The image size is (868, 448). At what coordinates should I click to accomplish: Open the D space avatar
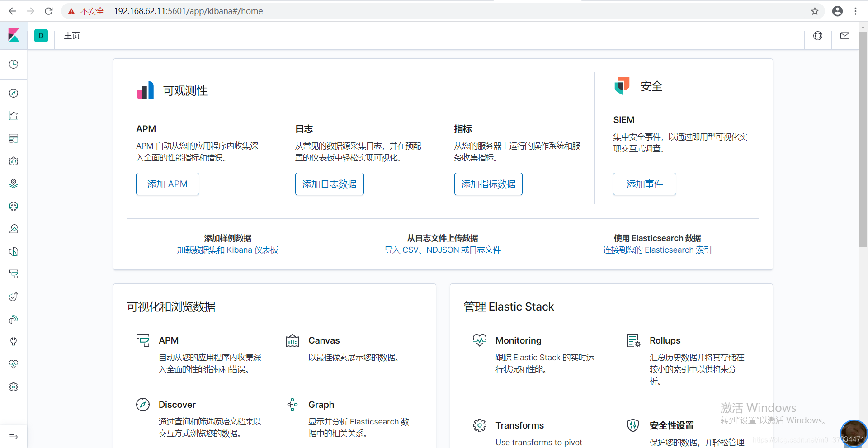[41, 36]
